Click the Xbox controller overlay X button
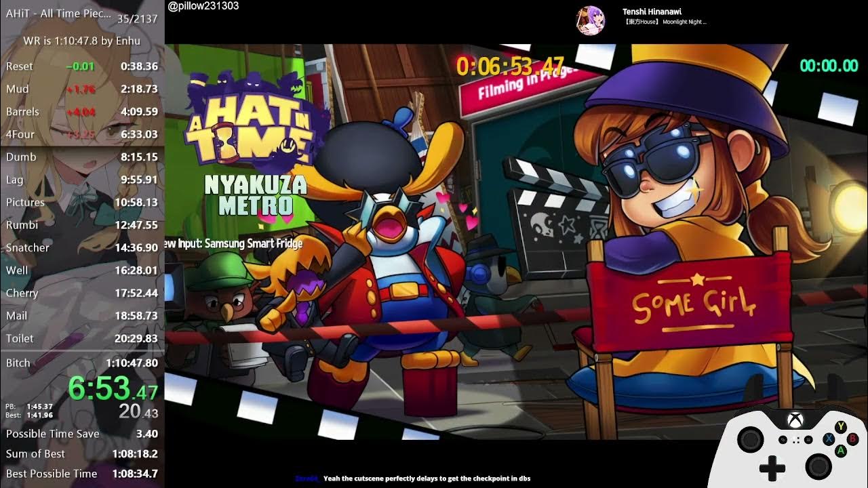 pyautogui.click(x=829, y=439)
